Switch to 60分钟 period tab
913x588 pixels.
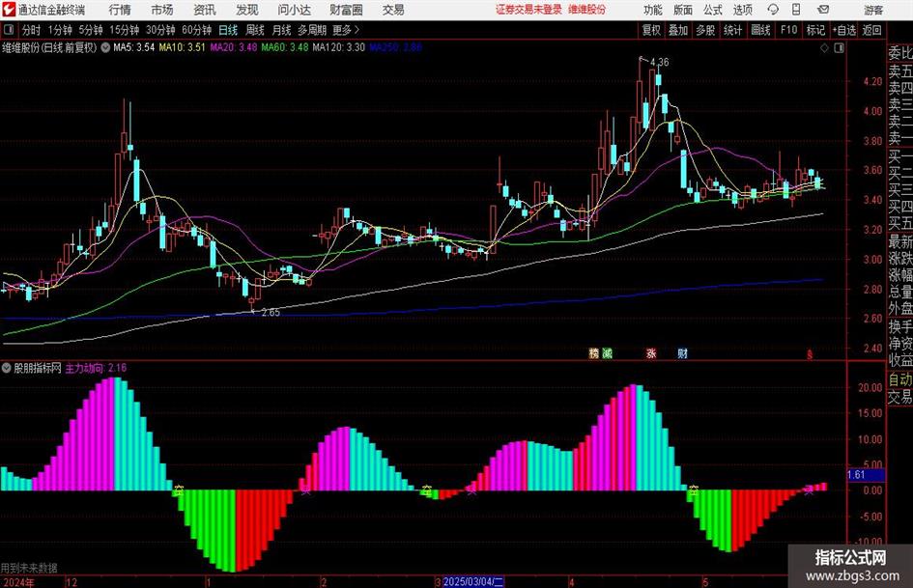click(197, 30)
